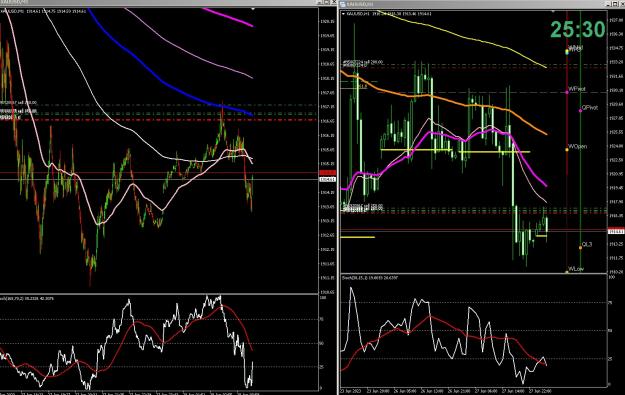Select the sell 250.00 order label on left chart
The image size is (625, 395).
coord(18,102)
